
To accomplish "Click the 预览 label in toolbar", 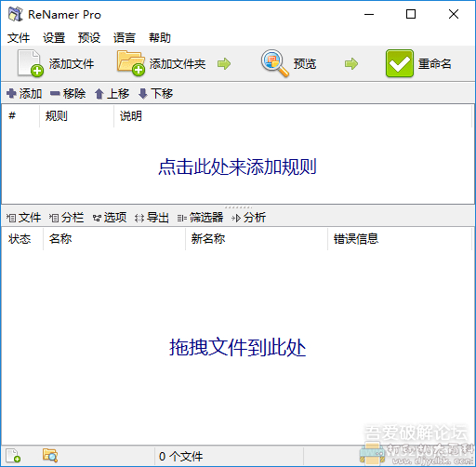I will coord(305,64).
